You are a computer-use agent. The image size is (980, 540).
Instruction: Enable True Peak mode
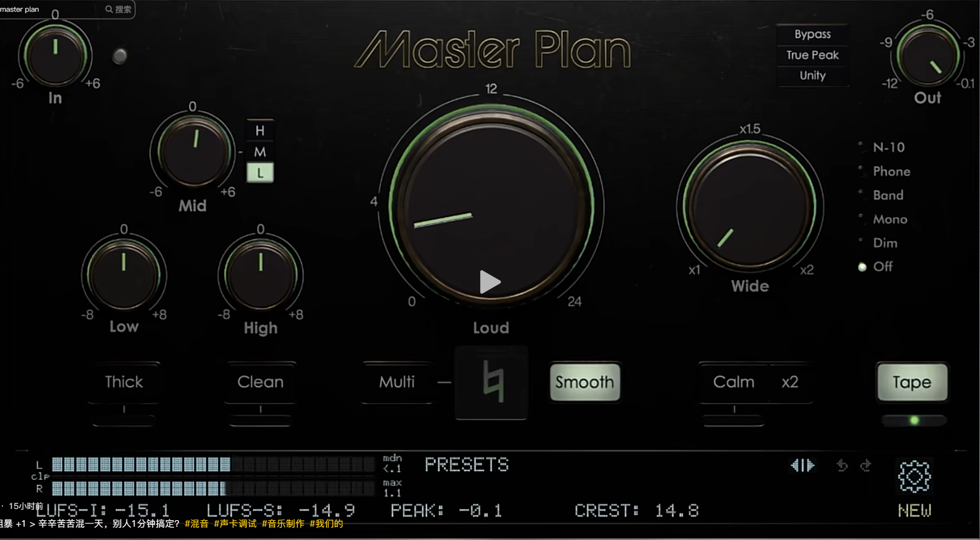[812, 55]
